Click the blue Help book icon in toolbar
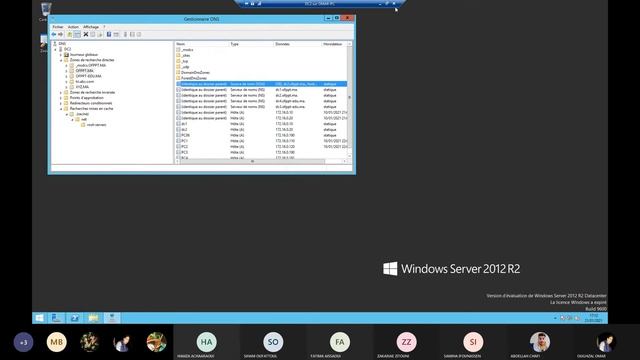Screen dimensions: 640x360 (x=109, y=35)
